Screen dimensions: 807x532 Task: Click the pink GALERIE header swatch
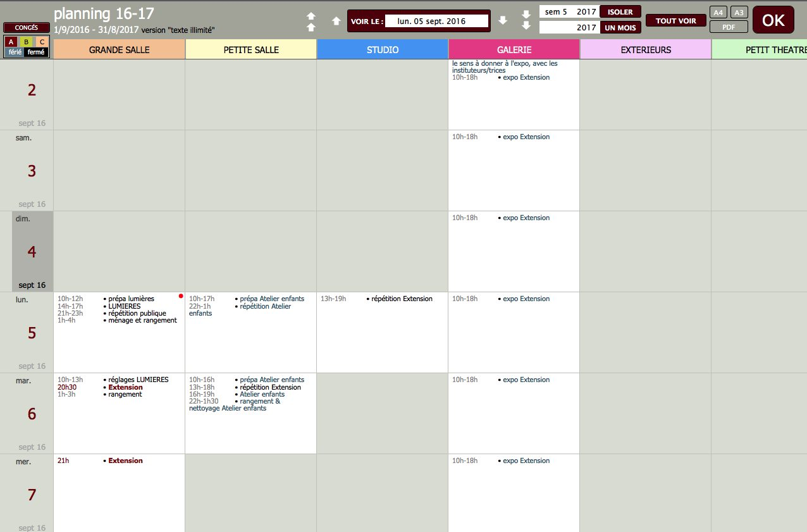(514, 49)
